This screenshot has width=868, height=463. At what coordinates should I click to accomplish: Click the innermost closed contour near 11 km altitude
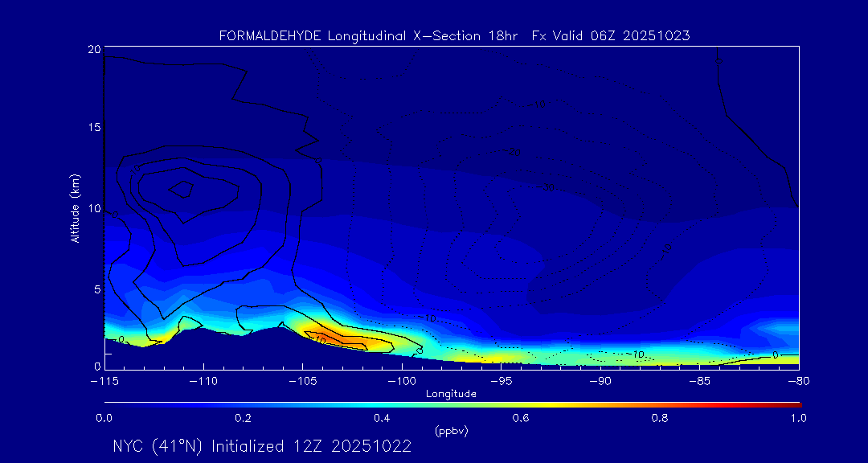(x=182, y=190)
